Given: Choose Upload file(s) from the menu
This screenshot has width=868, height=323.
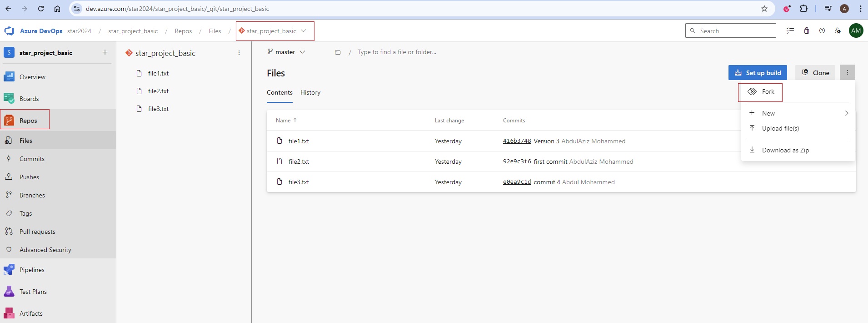Looking at the screenshot, I should (x=798, y=128).
